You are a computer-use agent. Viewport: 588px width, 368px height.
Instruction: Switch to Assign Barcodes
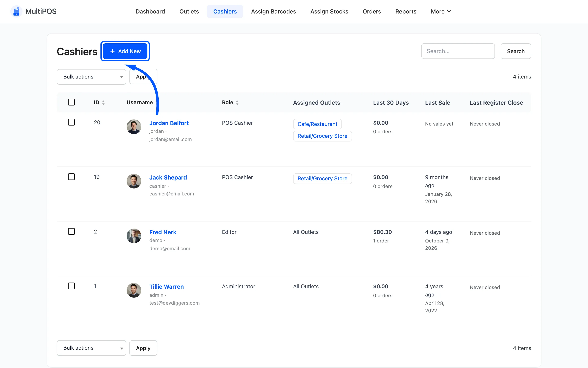coord(273,11)
